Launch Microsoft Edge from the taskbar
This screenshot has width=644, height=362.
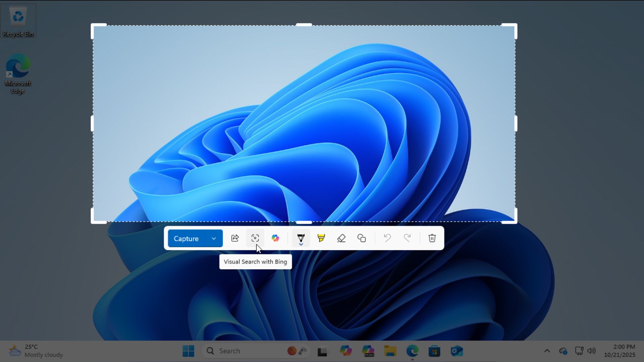(x=412, y=351)
